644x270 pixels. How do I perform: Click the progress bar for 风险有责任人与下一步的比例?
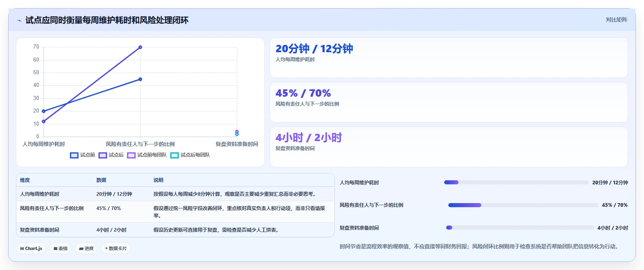[x=523, y=205]
